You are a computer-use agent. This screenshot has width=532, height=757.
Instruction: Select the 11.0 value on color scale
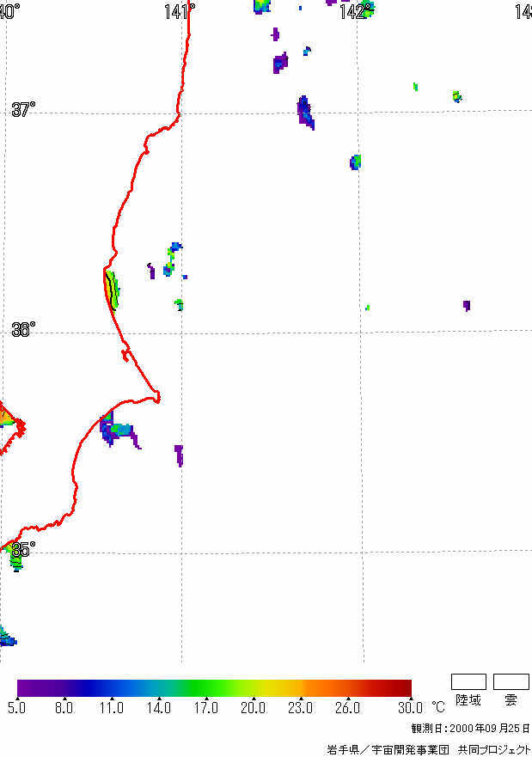coord(112,708)
